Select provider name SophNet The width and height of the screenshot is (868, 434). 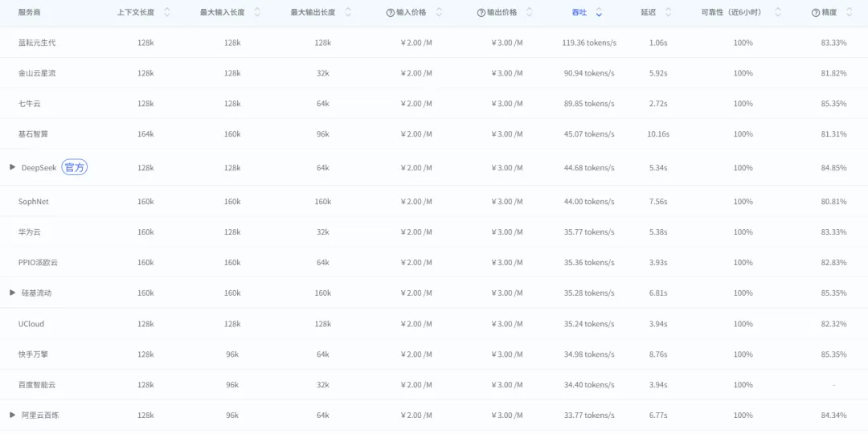(x=33, y=202)
